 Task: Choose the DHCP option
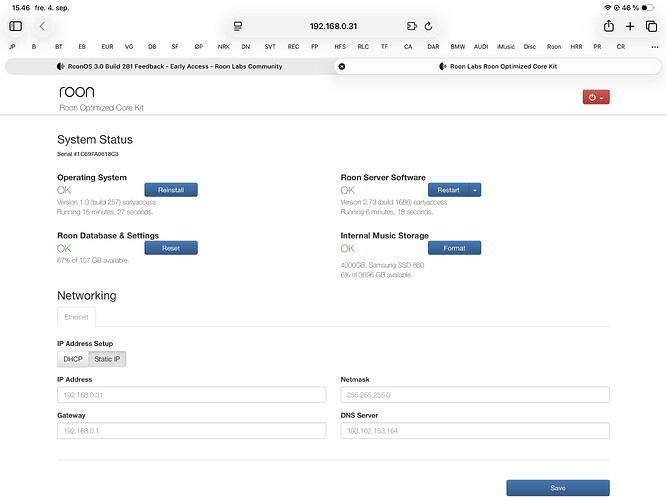tap(73, 359)
